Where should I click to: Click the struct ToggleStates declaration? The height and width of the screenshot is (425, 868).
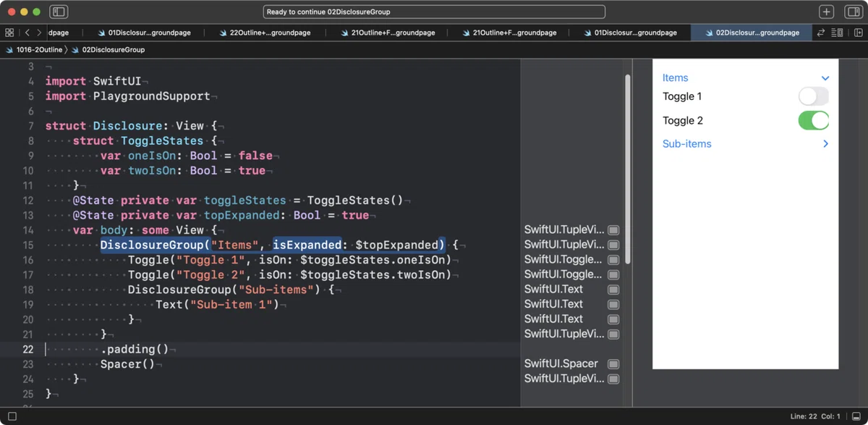click(x=145, y=140)
